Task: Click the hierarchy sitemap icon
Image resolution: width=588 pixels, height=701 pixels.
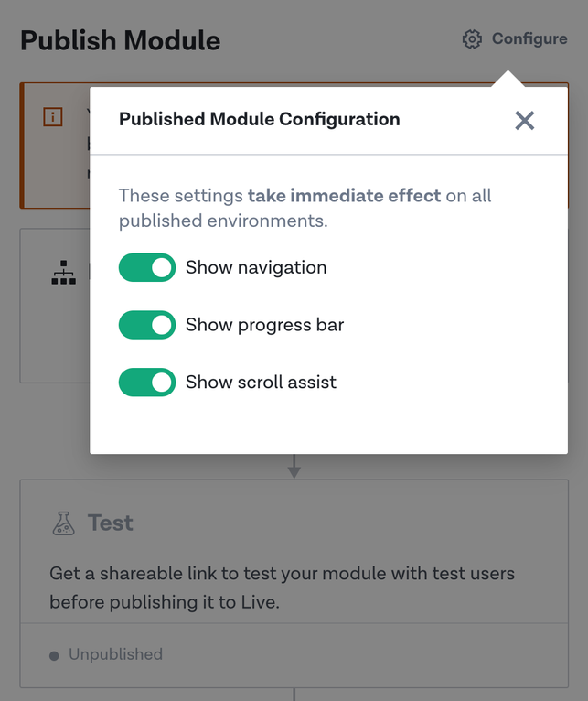Action: coord(63,273)
